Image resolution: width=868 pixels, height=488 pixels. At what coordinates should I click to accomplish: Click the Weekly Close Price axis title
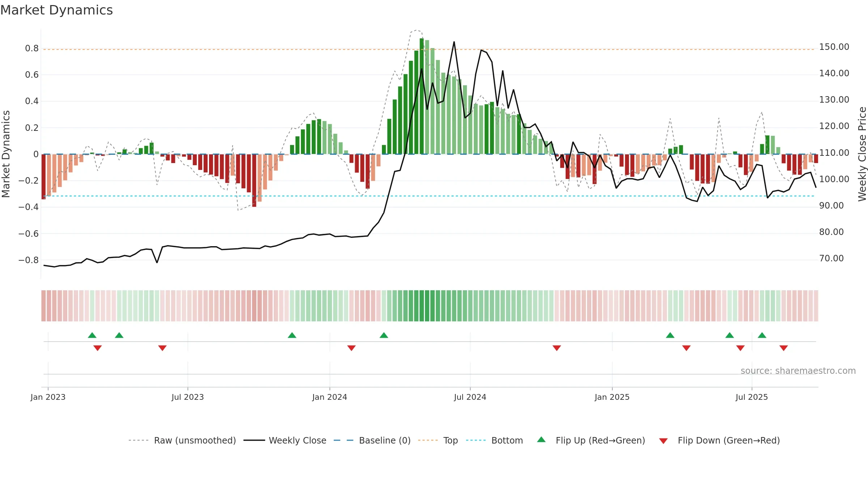[862, 154]
